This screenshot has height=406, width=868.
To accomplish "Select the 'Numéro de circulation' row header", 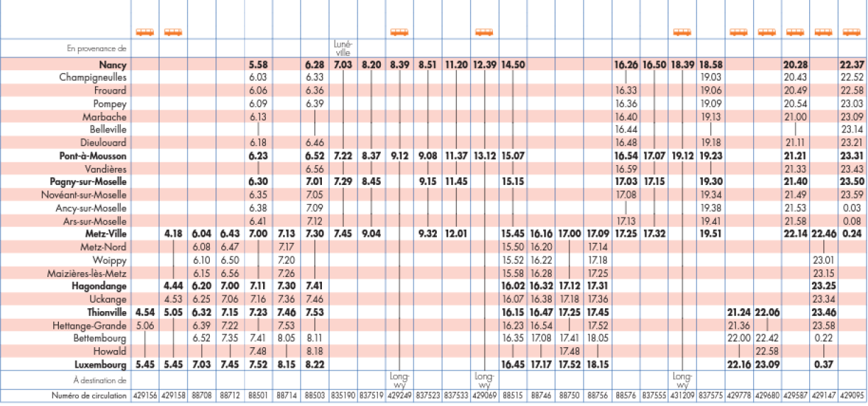I will [x=89, y=396].
